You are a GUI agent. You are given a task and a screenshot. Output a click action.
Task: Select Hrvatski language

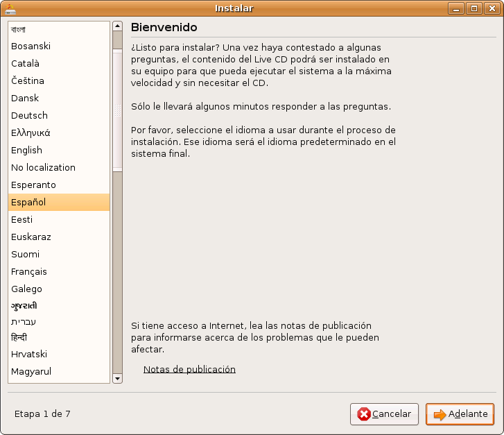pos(59,355)
